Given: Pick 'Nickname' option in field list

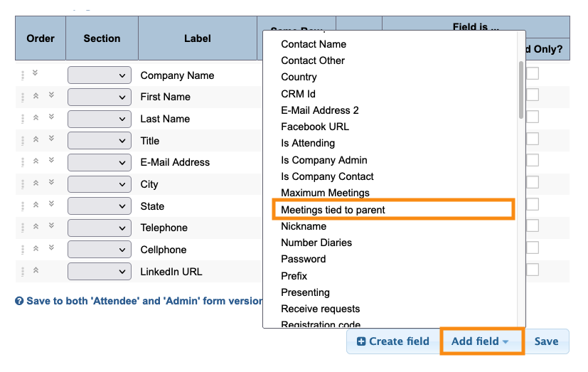Looking at the screenshot, I should [304, 226].
